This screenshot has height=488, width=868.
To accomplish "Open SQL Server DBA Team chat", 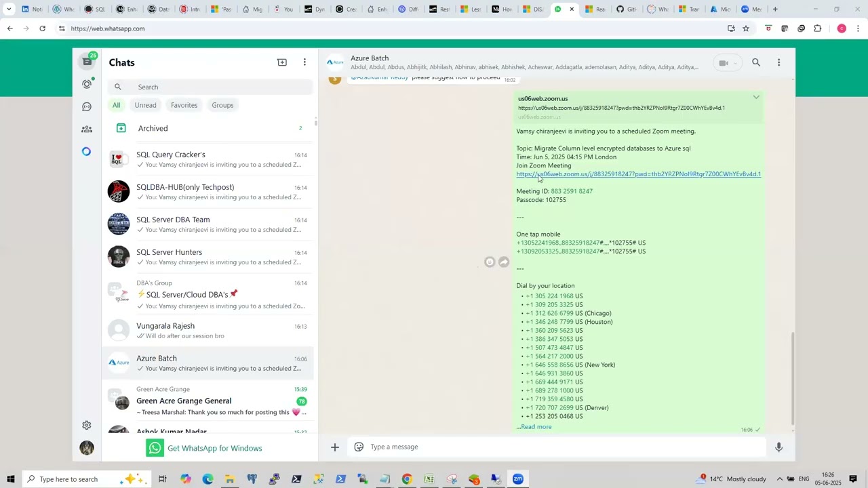I will click(208, 224).
